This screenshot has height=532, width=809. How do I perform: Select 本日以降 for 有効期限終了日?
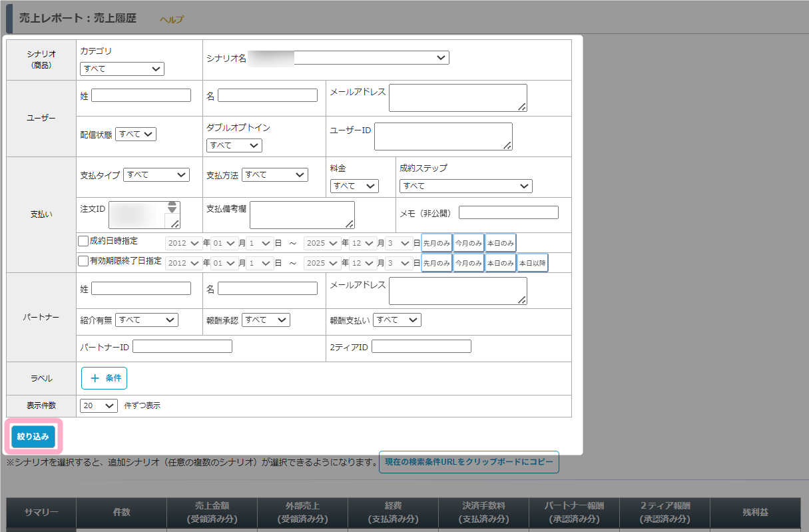click(532, 263)
